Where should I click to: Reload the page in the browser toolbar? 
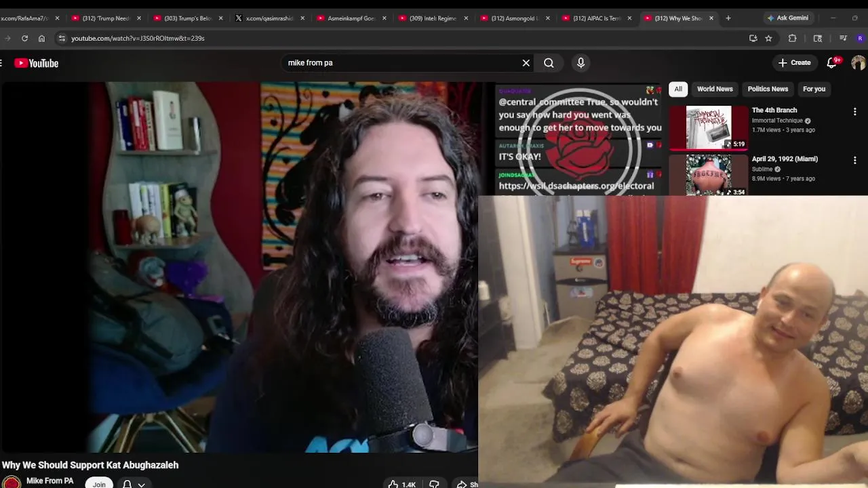[x=24, y=39]
